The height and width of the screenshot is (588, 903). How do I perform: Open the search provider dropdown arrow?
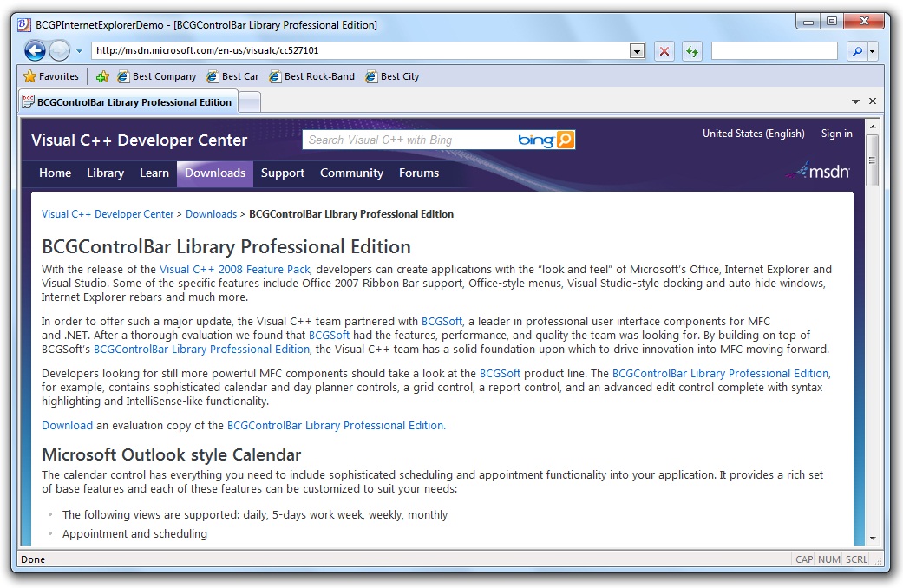873,51
